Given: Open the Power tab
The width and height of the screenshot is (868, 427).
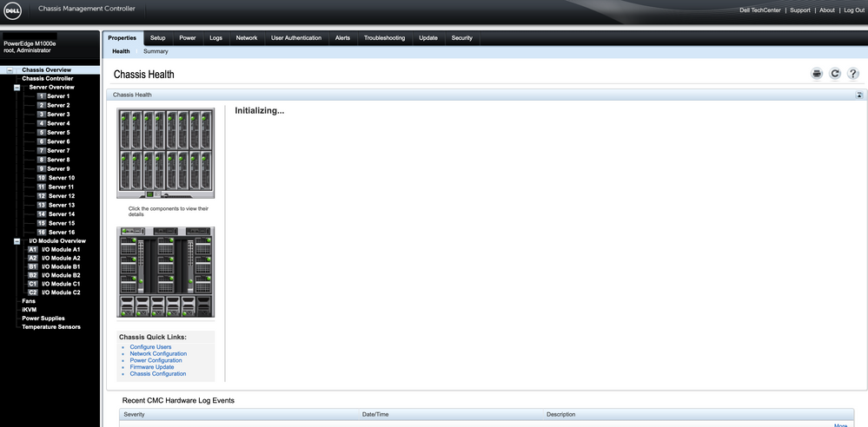Looking at the screenshot, I should tap(187, 38).
